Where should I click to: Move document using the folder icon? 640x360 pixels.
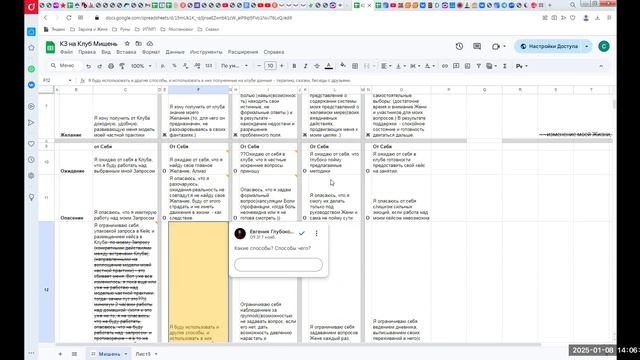coord(138,43)
